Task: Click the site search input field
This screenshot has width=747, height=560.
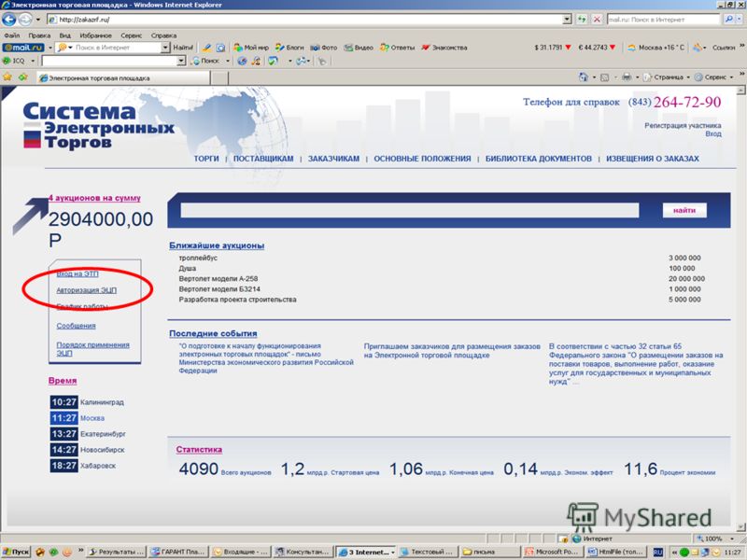Action: click(409, 210)
